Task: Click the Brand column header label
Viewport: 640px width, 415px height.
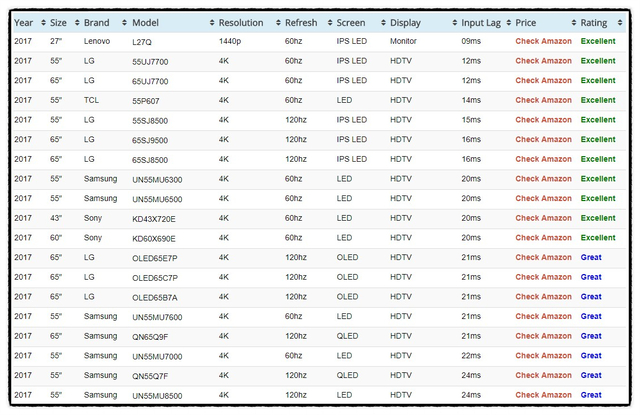Action: 96,23
